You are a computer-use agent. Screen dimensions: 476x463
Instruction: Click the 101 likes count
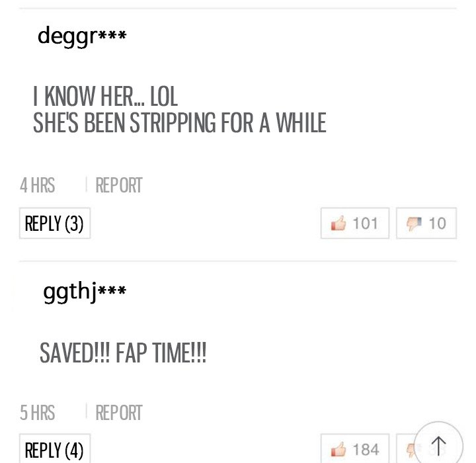tap(365, 224)
